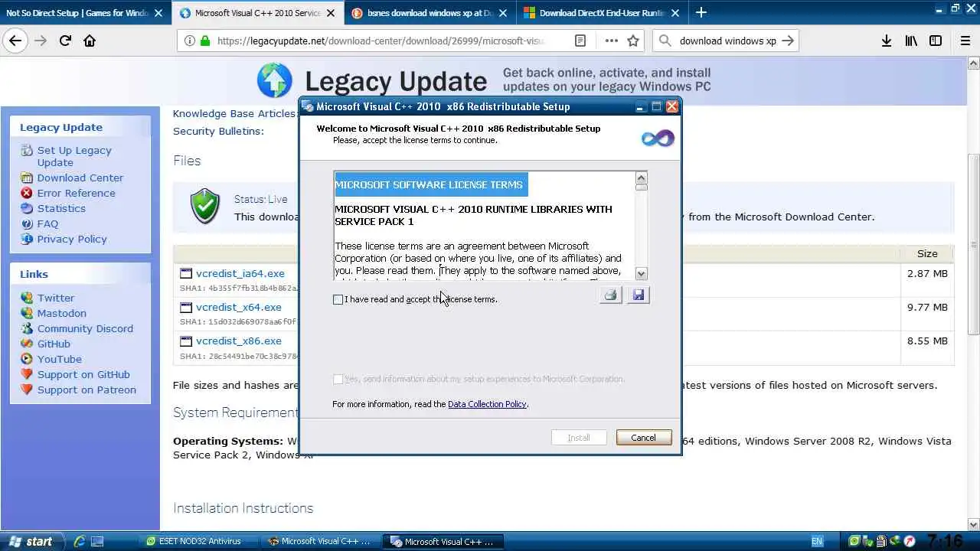
Task: Launch Internet Explorer from quick launch
Action: click(x=80, y=541)
